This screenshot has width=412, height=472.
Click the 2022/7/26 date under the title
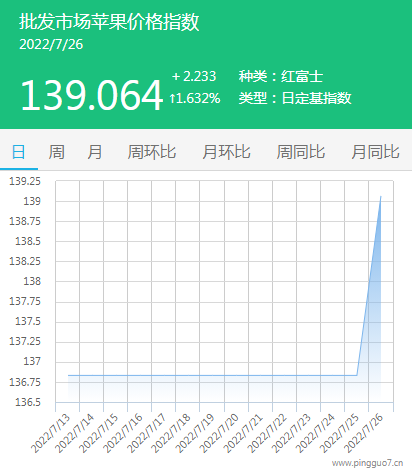(x=51, y=44)
